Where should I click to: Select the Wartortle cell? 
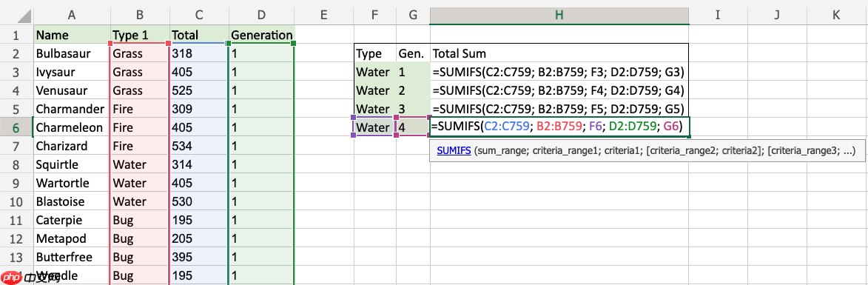72,183
